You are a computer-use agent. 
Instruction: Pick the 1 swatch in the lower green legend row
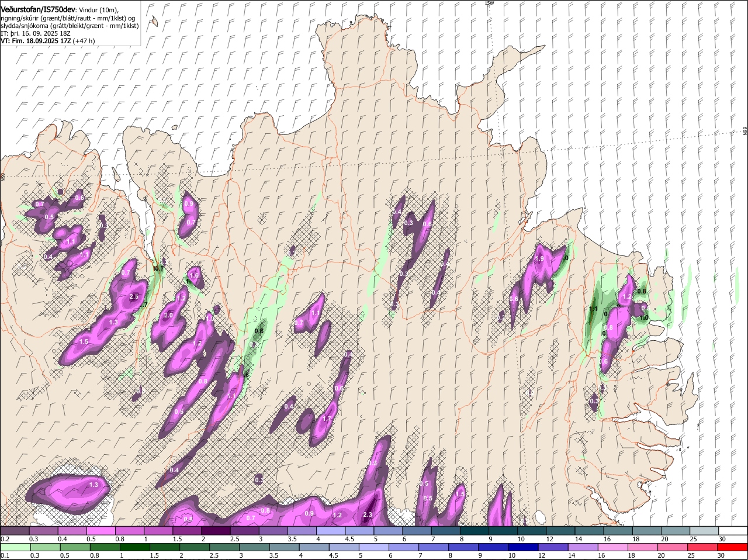coord(135,548)
